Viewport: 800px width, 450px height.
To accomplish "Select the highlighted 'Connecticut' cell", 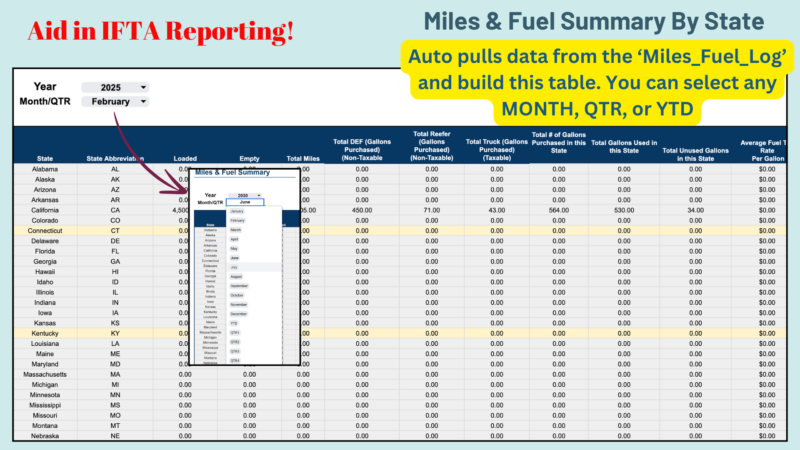I will 45,231.
